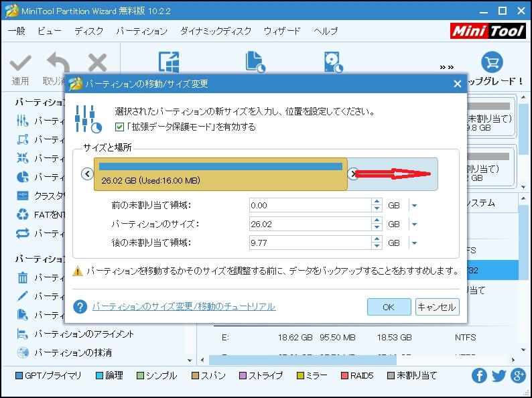Open the ウィザード menu
This screenshot has width=532, height=398.
coord(282,31)
